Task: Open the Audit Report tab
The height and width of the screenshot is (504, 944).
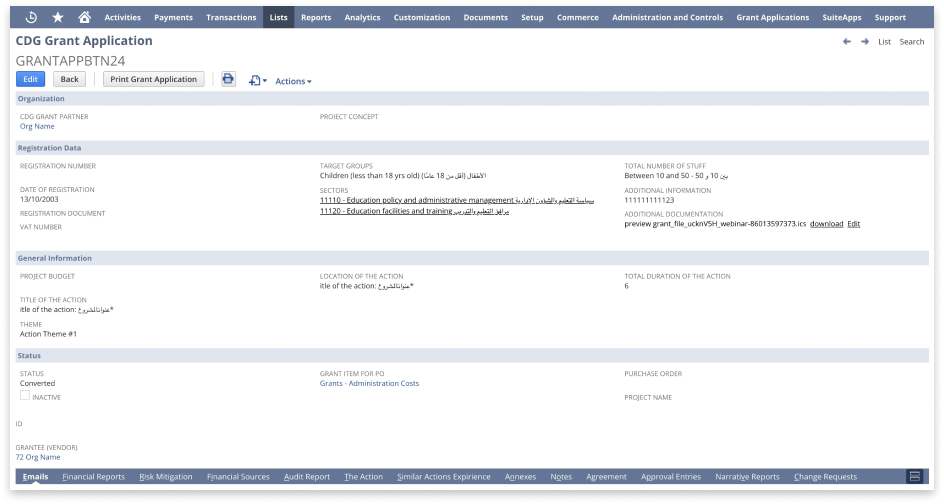Action: point(306,477)
